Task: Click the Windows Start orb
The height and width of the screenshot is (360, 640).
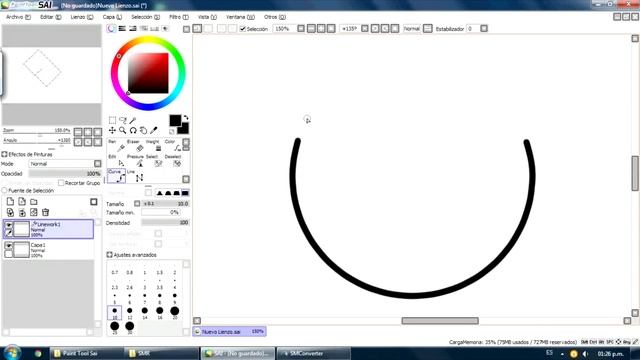Action: coord(12,353)
